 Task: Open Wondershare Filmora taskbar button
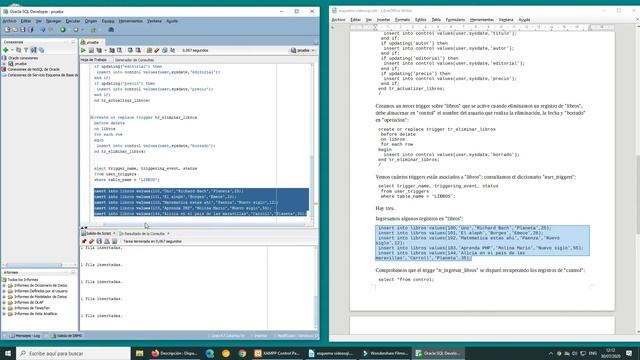click(x=384, y=353)
